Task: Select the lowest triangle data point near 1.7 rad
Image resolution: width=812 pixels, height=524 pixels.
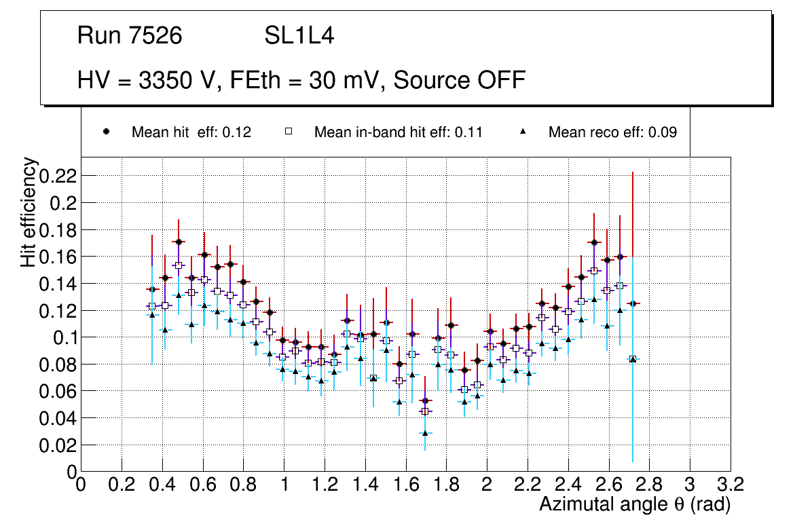Action: coord(426,432)
